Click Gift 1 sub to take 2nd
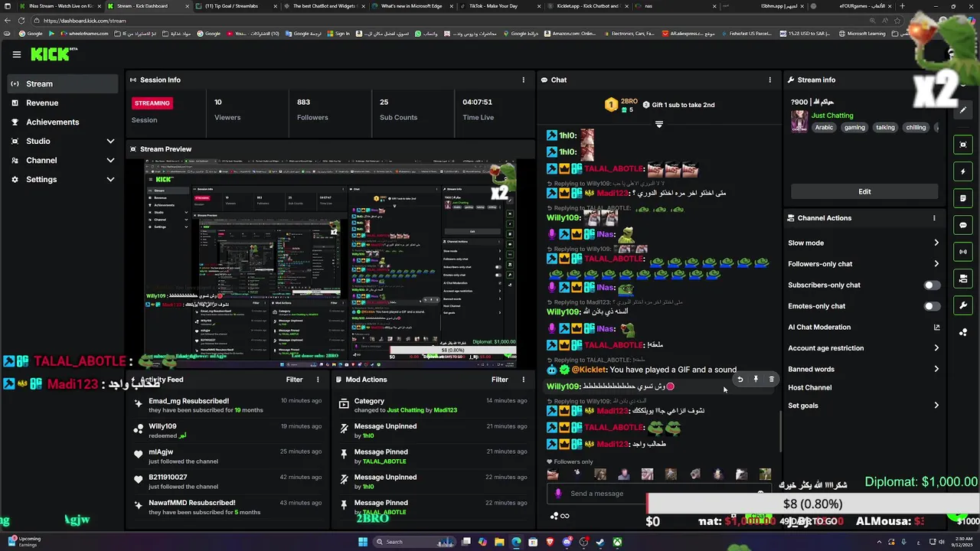The width and height of the screenshot is (980, 551). [x=678, y=105]
